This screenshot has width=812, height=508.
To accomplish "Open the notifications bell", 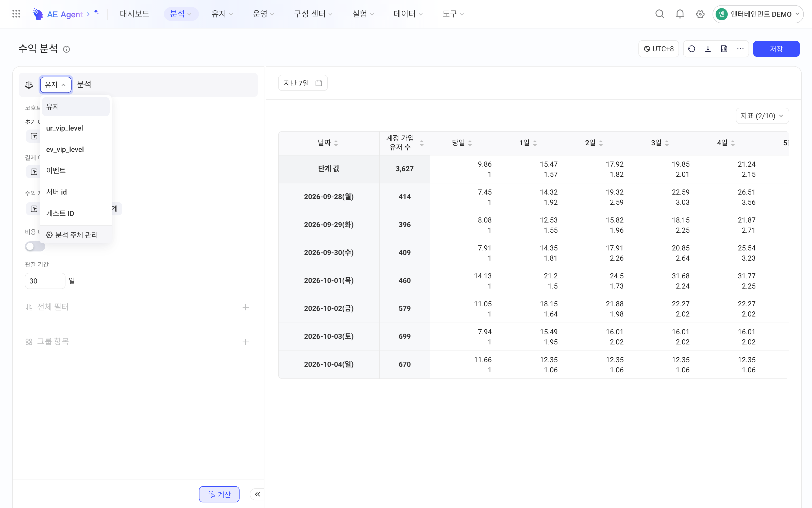I will (680, 14).
